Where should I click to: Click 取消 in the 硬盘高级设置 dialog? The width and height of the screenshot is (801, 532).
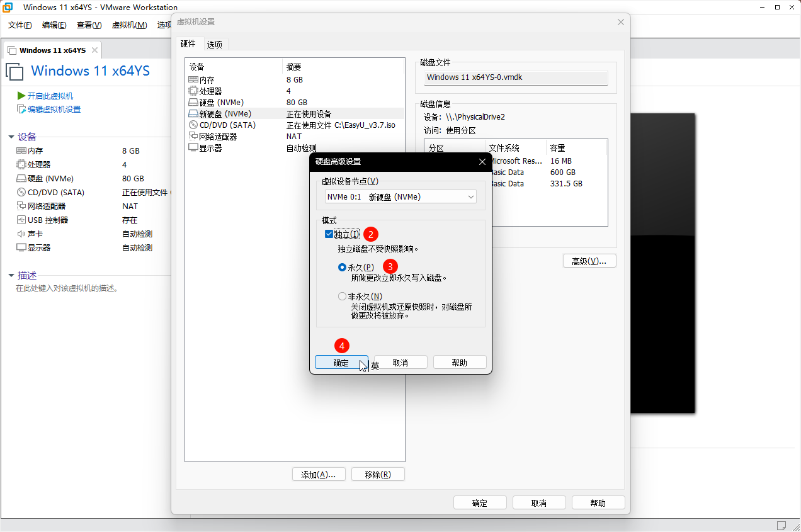tap(401, 363)
